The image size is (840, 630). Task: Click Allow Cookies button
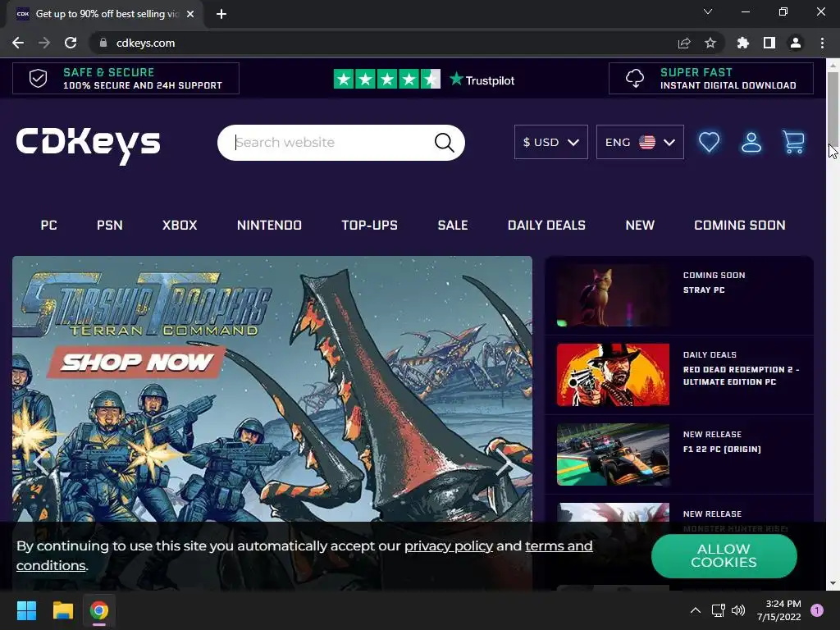click(x=724, y=555)
